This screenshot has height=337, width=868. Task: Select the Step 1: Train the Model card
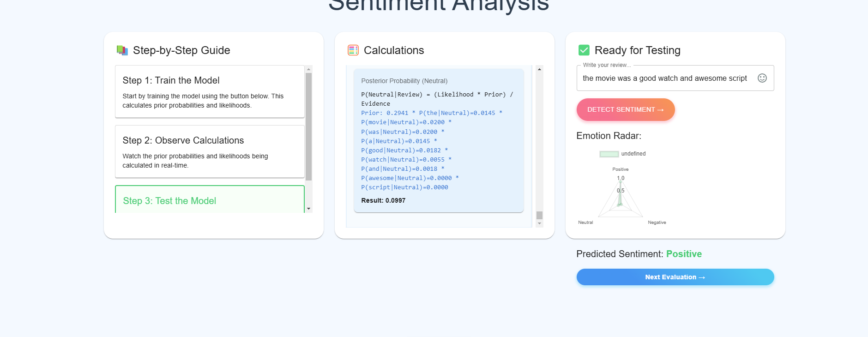pyautogui.click(x=210, y=92)
